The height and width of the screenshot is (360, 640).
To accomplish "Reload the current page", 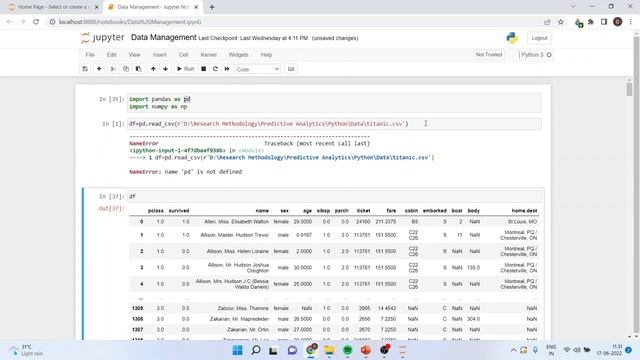I will pyautogui.click(x=36, y=22).
